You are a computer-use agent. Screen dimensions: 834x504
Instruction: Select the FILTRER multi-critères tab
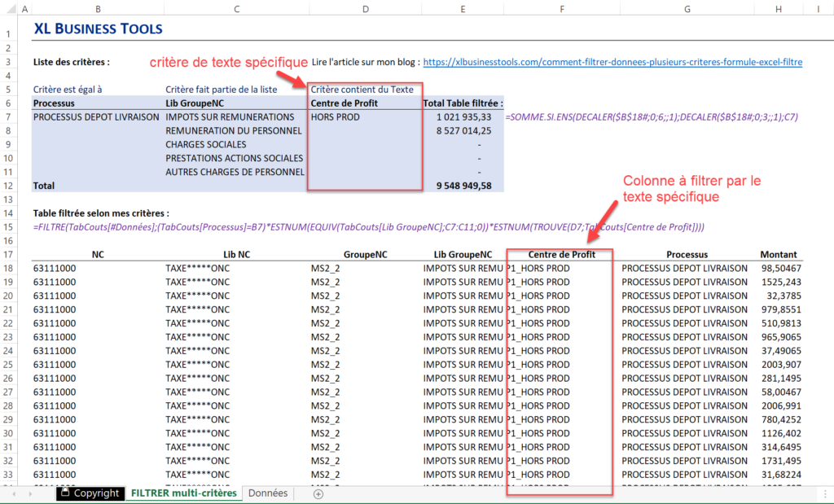[183, 493]
